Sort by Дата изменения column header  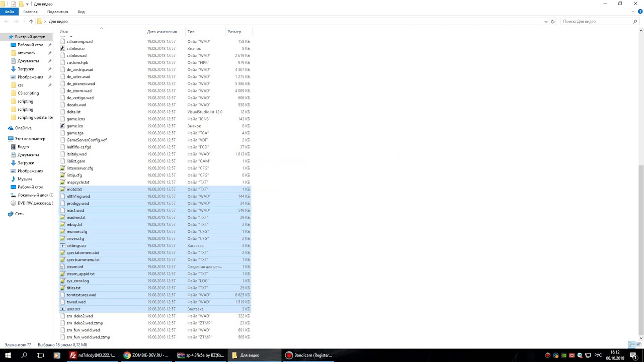click(162, 32)
